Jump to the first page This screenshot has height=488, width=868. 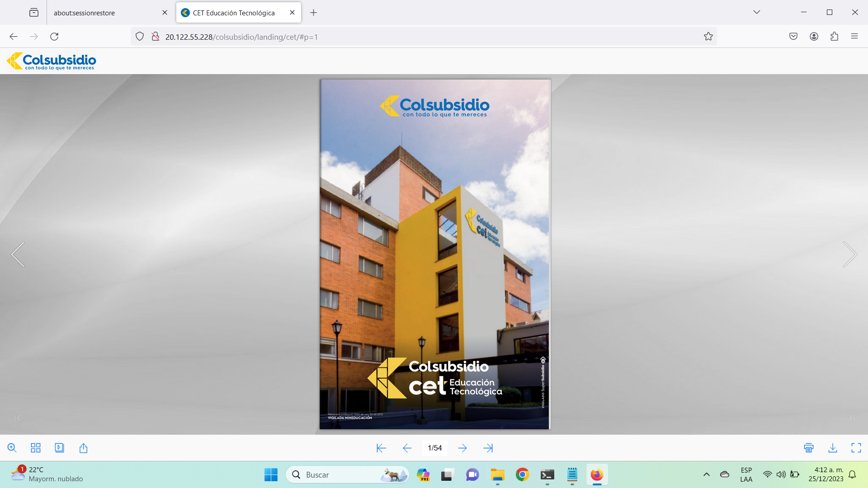click(x=381, y=448)
